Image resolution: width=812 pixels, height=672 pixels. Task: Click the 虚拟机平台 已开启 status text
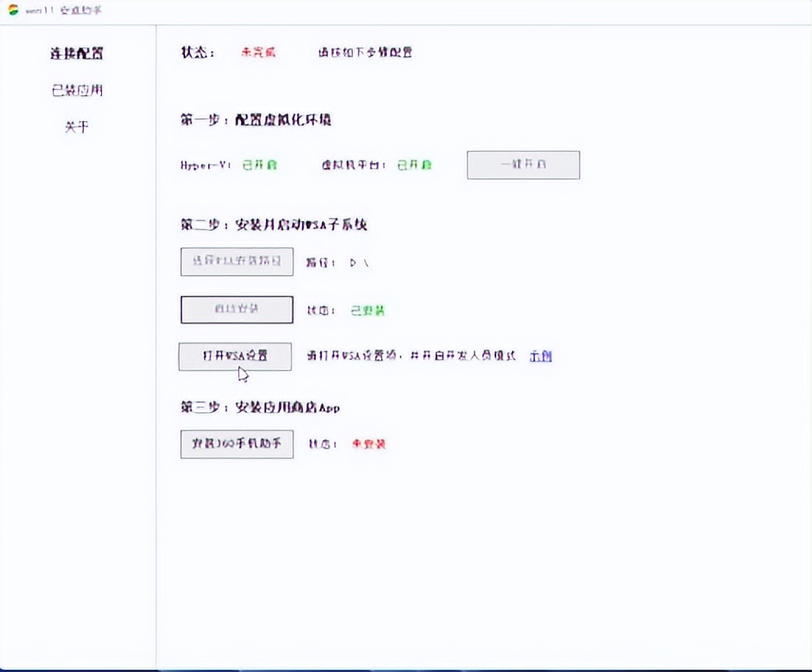click(414, 165)
